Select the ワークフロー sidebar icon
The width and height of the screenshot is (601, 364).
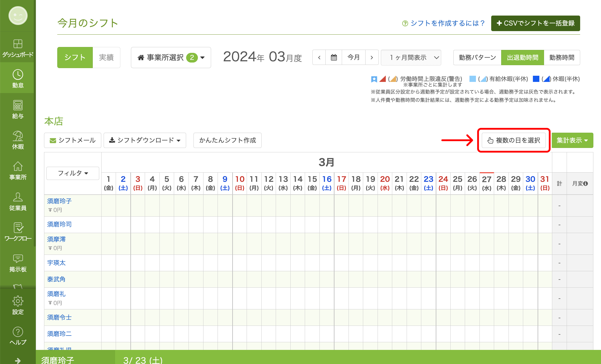click(x=18, y=232)
